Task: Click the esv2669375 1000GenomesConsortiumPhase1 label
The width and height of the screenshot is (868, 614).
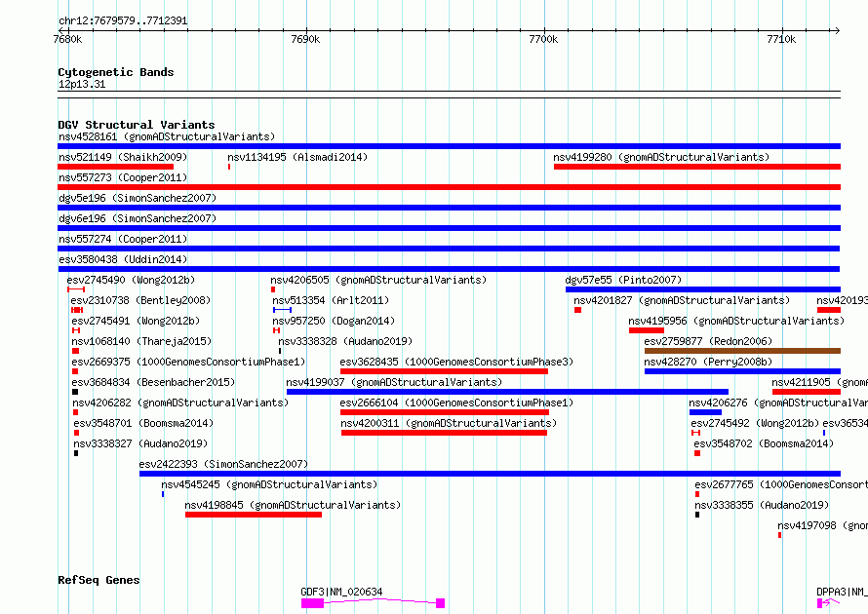Action: tap(188, 362)
